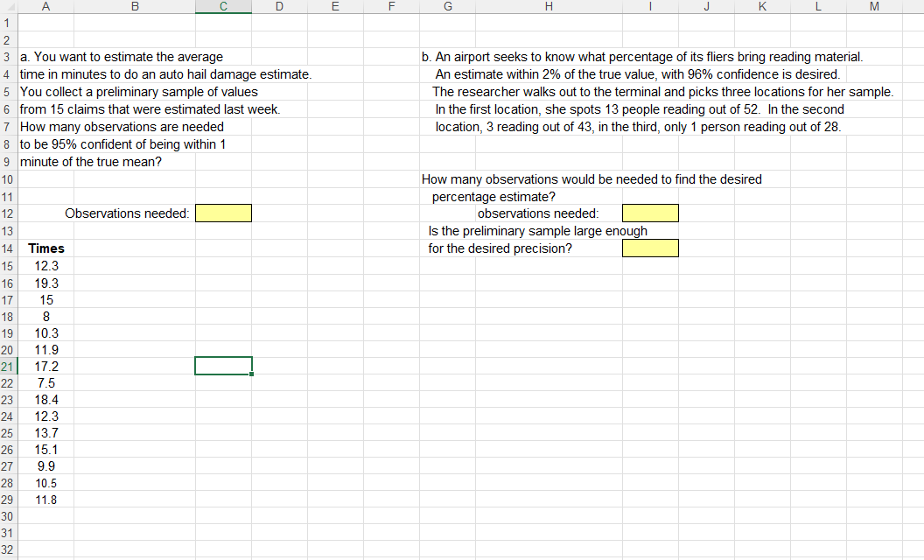Click the highlighted row 21 header

7,367
